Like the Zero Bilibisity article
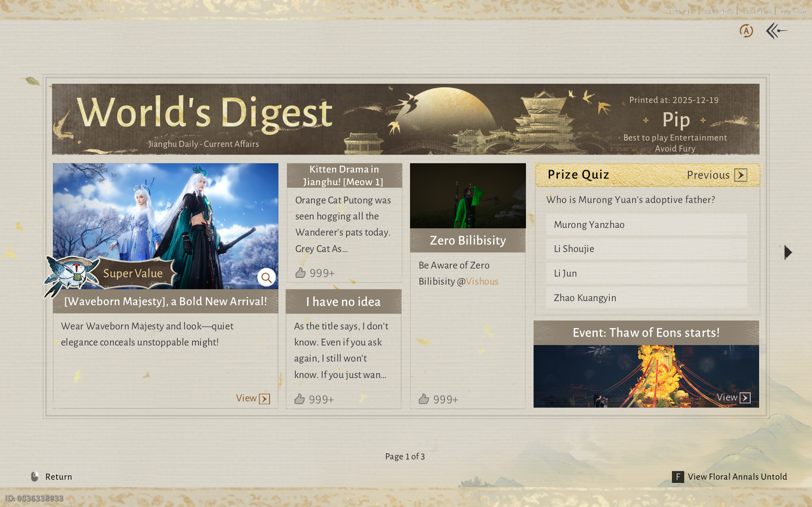The height and width of the screenshot is (507, 812). coord(424,399)
